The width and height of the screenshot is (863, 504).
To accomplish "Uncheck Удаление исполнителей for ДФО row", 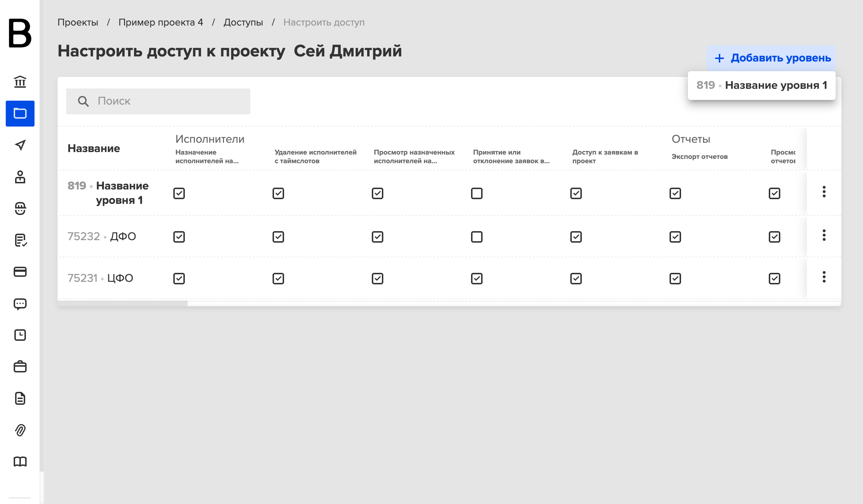I will tap(278, 237).
